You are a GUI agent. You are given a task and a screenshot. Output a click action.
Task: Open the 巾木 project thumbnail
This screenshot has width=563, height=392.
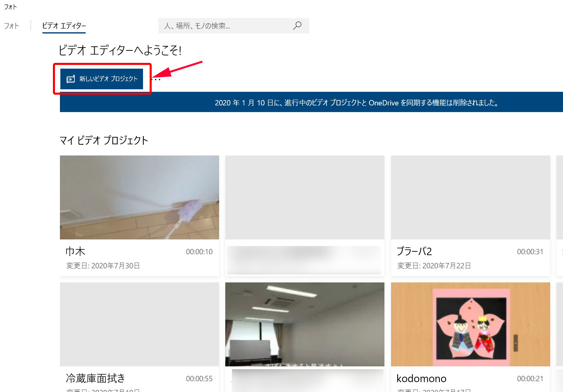[139, 197]
